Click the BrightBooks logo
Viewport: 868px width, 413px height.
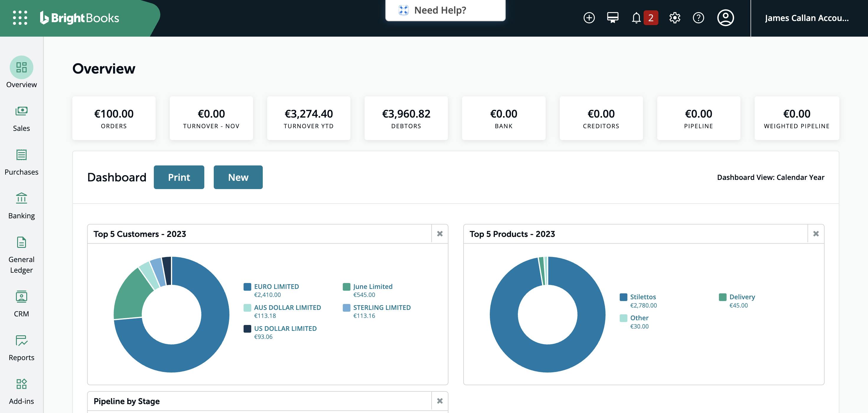pos(79,18)
